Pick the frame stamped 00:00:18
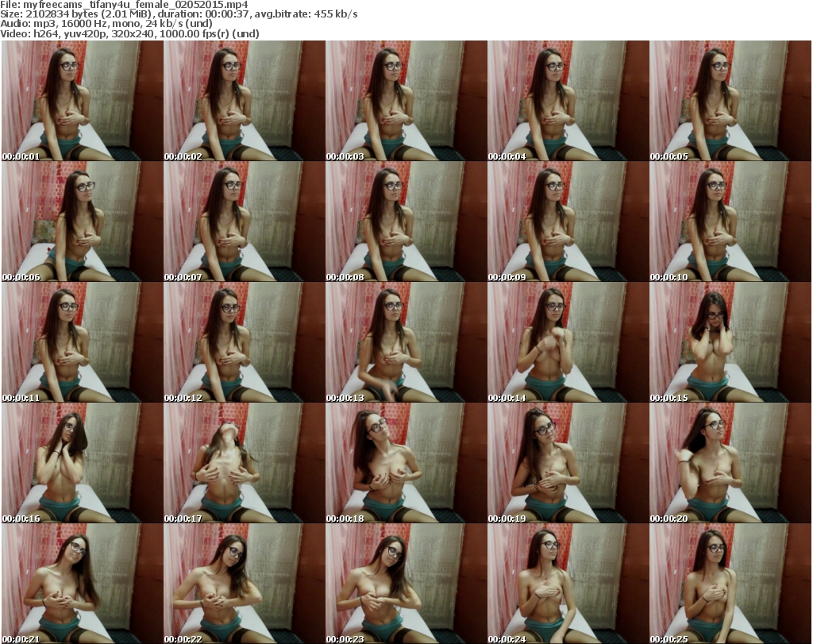The image size is (813, 644). pos(406,463)
